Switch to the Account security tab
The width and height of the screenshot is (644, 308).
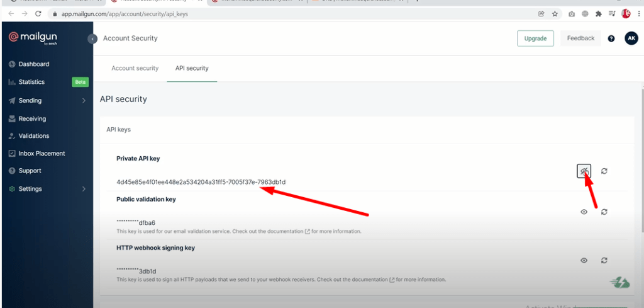pos(135,68)
